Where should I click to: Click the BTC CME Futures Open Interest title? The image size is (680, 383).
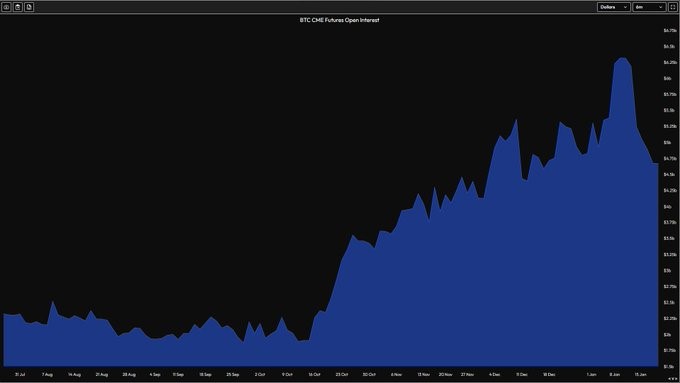[x=340, y=20]
